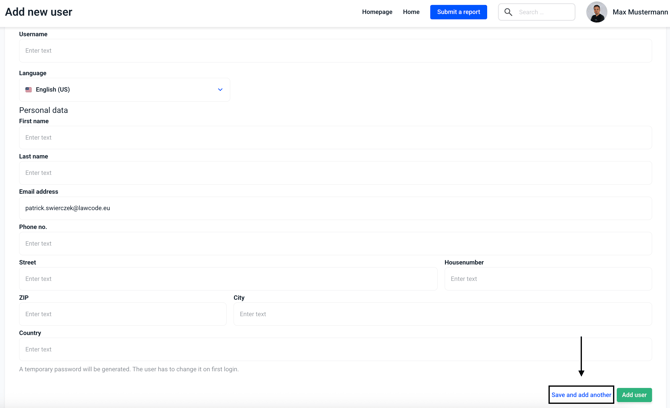
Task: Open the English (US) language selector
Action: [124, 90]
